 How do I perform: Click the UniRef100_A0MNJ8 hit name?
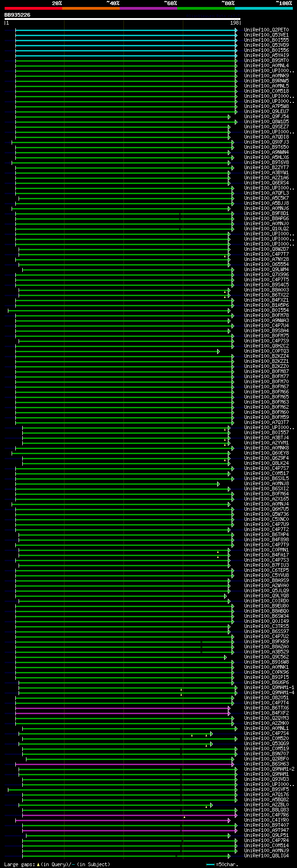[x=266, y=483]
